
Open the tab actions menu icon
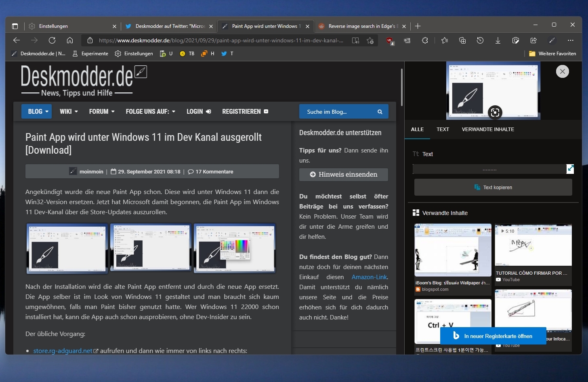coord(15,26)
